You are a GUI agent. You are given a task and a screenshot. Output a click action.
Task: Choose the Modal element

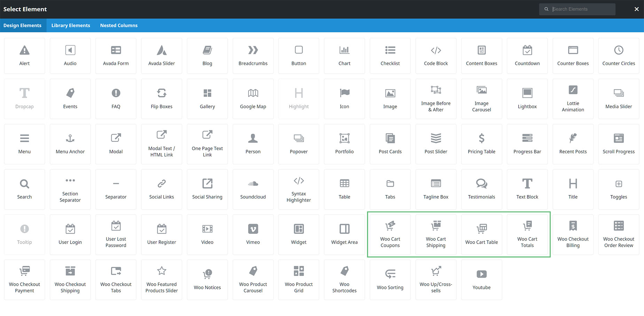[116, 144]
